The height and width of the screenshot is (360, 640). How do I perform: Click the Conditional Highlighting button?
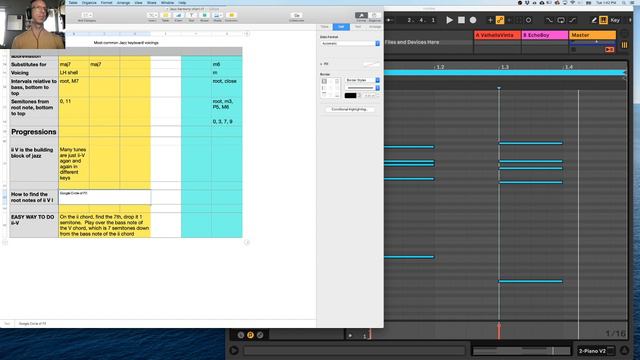(x=349, y=109)
